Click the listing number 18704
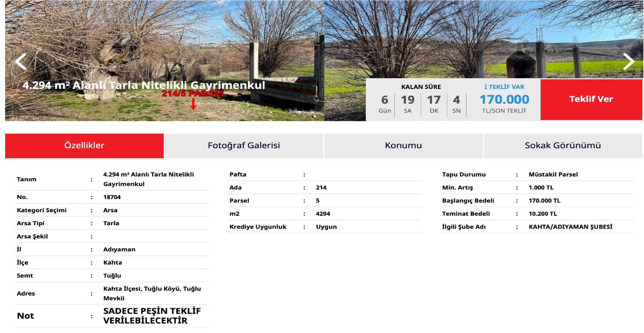This screenshot has height=333, width=644. [112, 197]
